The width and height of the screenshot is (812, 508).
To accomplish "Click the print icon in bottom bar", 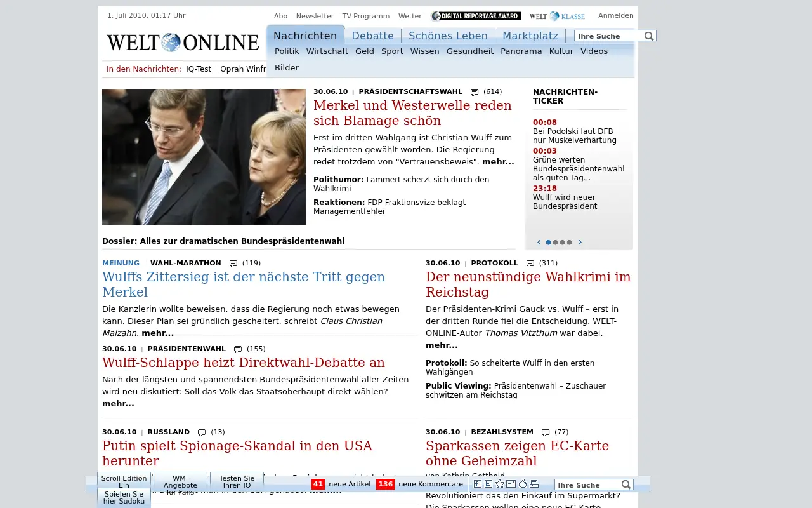I will coord(534,484).
